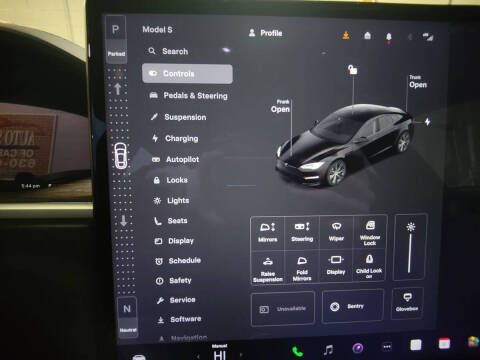Open the Glovebox
The height and width of the screenshot is (360, 480).
pyautogui.click(x=407, y=303)
